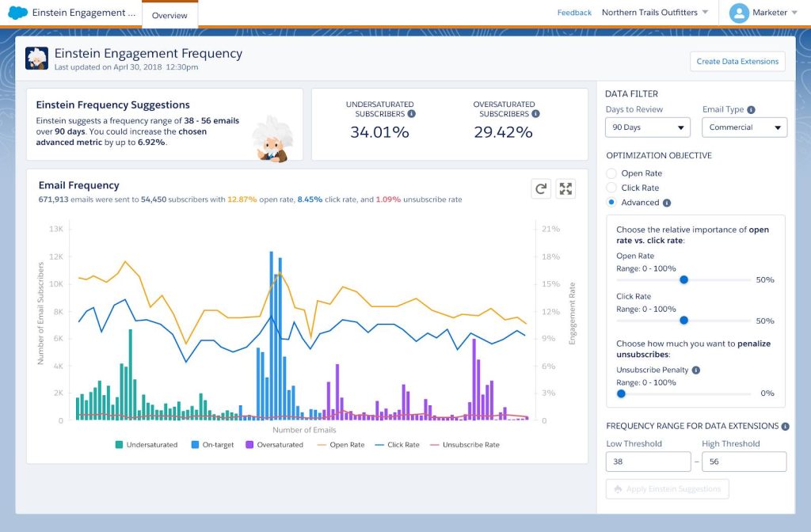811x532 pixels.
Task: Click the Low Threshold input field
Action: [648, 461]
